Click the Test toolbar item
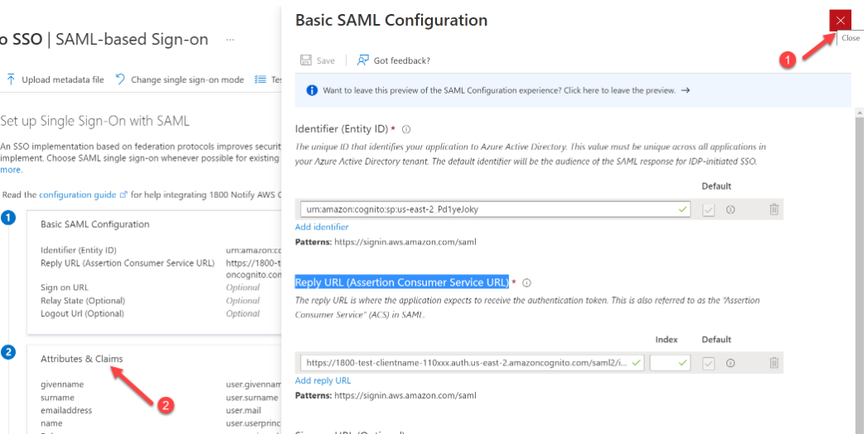The image size is (868, 434). 268,80
